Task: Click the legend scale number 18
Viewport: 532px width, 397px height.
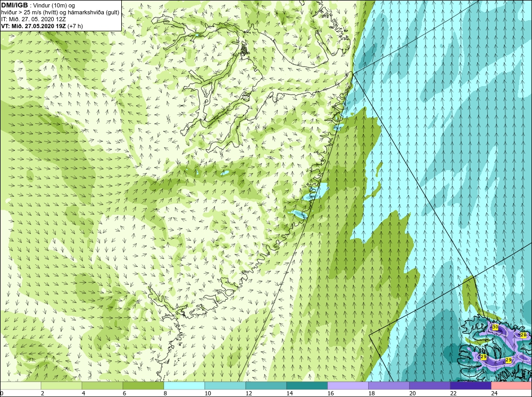Action: coord(371,393)
